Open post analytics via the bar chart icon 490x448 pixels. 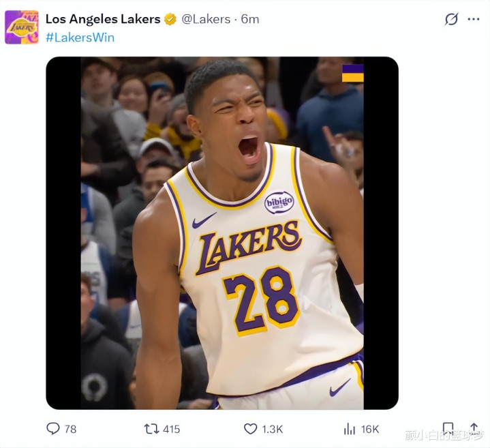point(350,428)
